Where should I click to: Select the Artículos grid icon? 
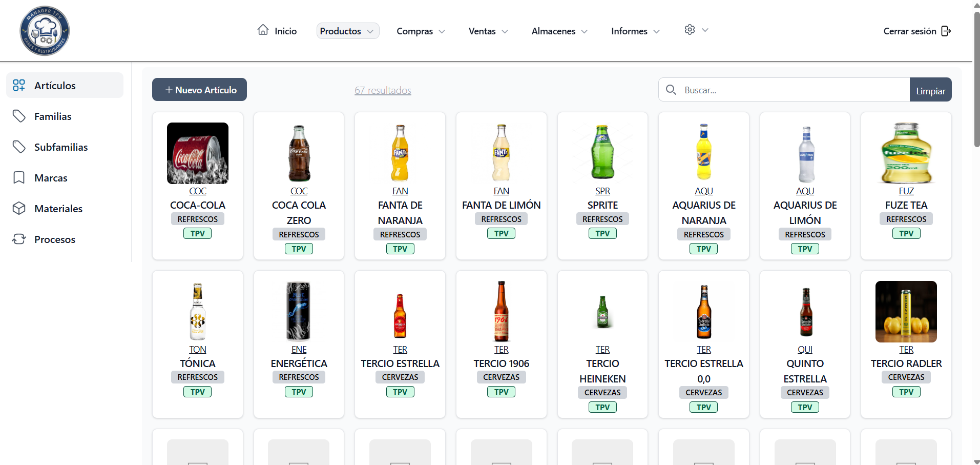click(x=19, y=86)
